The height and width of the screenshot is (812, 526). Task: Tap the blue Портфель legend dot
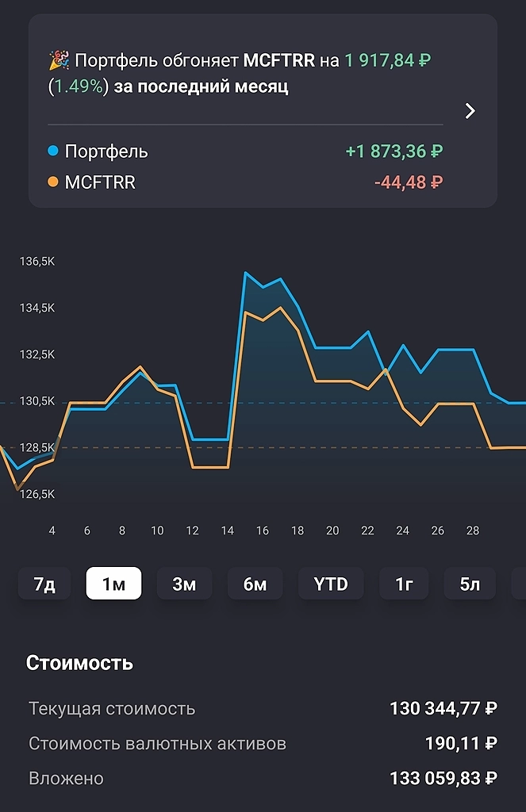pos(53,151)
